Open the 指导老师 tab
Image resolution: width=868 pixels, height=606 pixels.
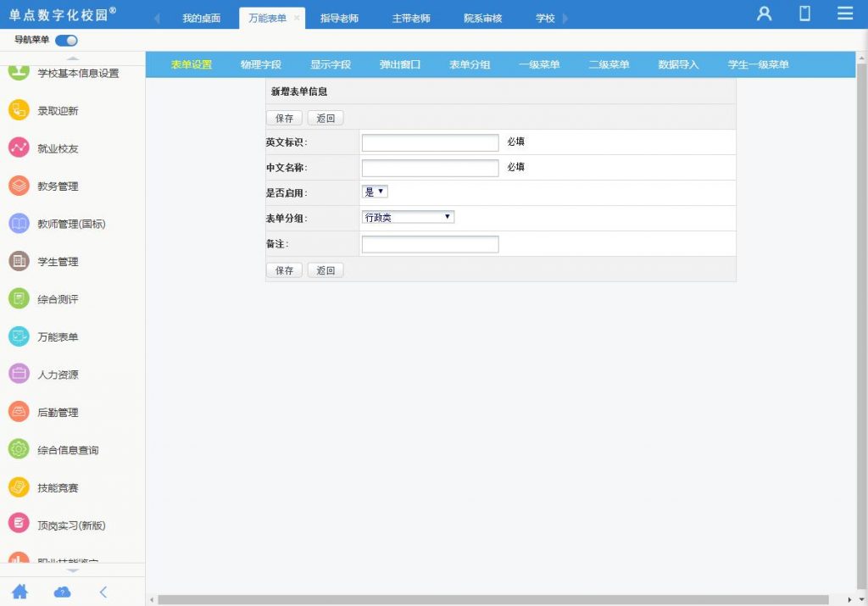tap(339, 18)
